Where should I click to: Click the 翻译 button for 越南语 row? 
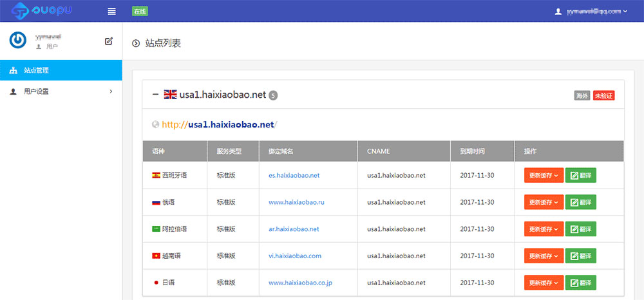point(580,256)
